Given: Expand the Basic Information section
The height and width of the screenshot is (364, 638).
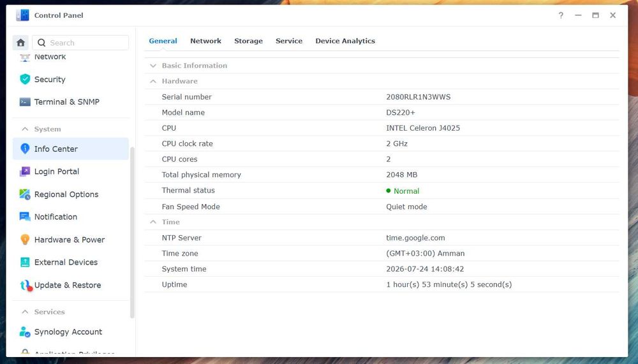Looking at the screenshot, I should coord(153,66).
